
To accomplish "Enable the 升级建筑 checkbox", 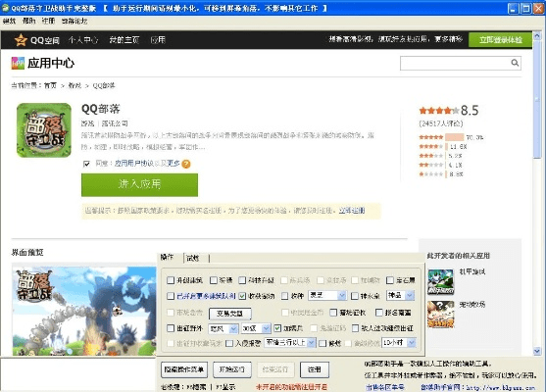I will 171,280.
